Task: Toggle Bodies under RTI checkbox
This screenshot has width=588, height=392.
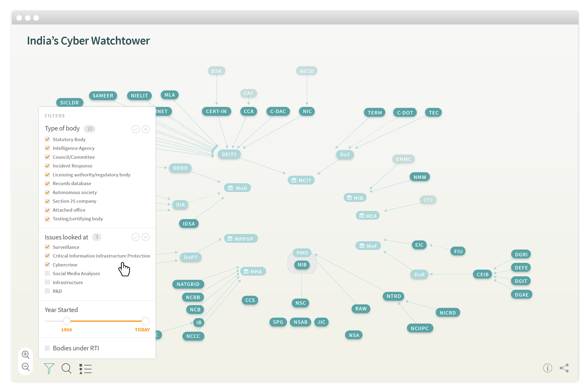Action: [47, 348]
